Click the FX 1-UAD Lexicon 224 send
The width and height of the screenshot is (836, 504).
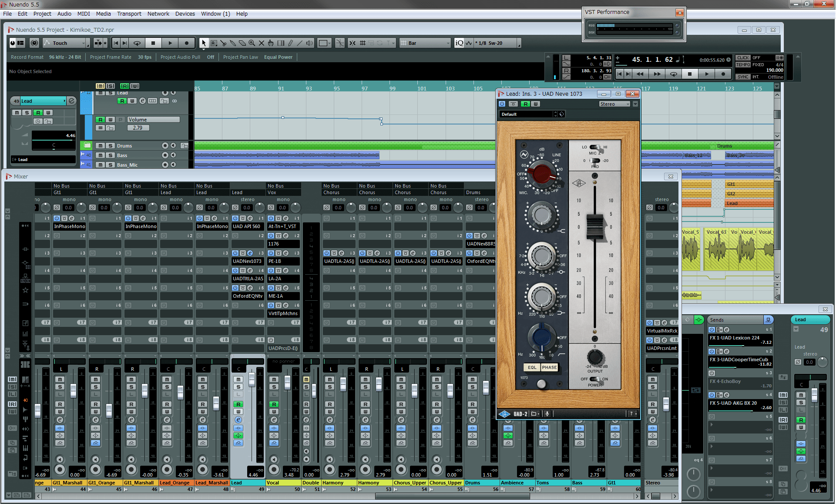pyautogui.click(x=735, y=338)
